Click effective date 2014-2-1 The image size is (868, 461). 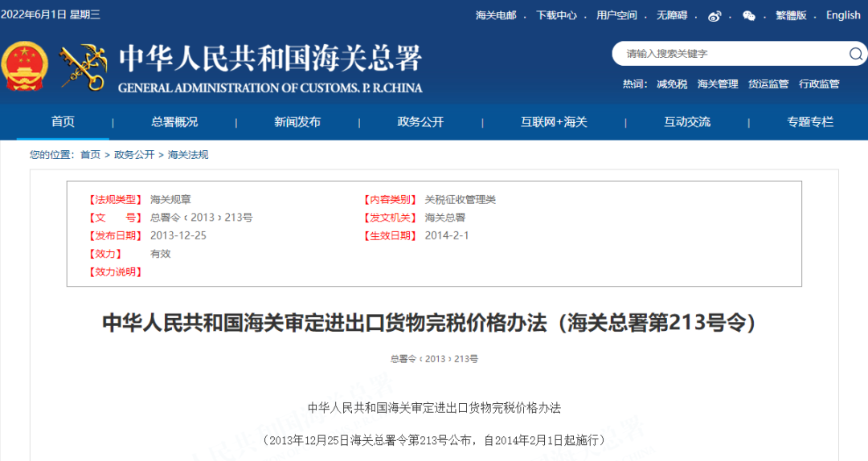click(x=447, y=236)
